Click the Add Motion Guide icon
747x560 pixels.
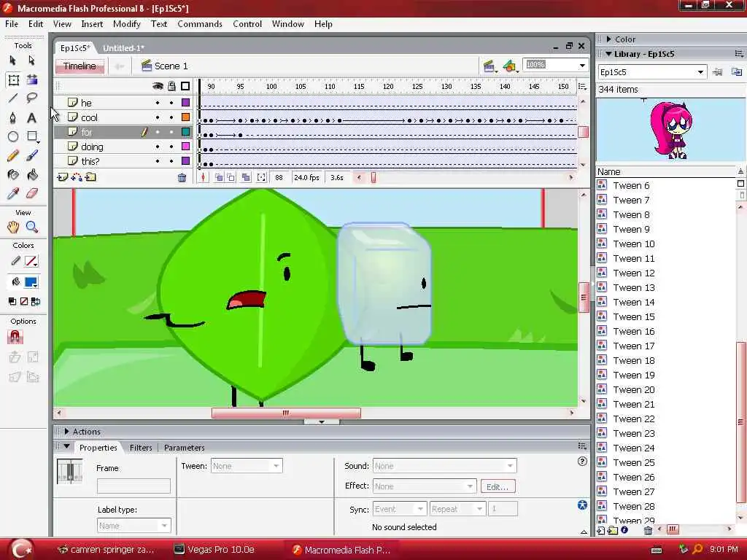point(76,177)
